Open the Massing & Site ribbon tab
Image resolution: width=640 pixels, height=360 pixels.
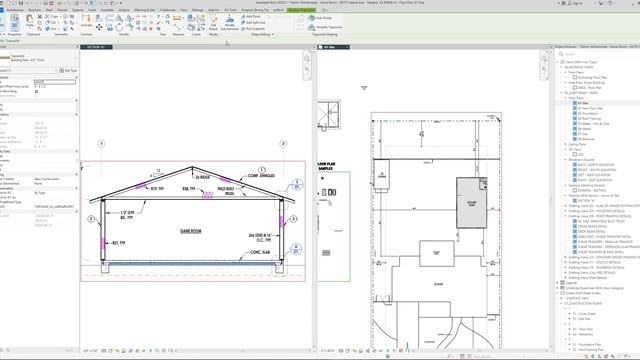pos(144,10)
